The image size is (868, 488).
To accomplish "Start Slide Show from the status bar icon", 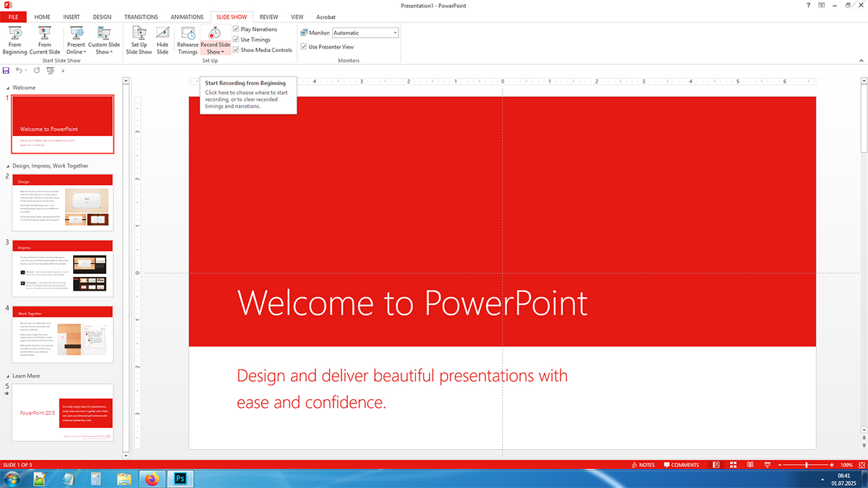I will click(767, 465).
